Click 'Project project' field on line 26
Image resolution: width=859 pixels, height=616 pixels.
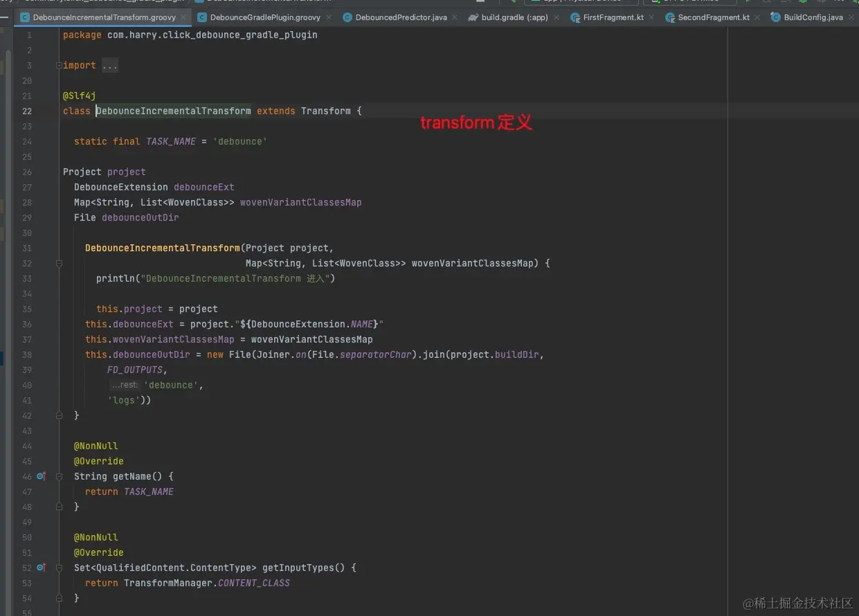pos(105,172)
